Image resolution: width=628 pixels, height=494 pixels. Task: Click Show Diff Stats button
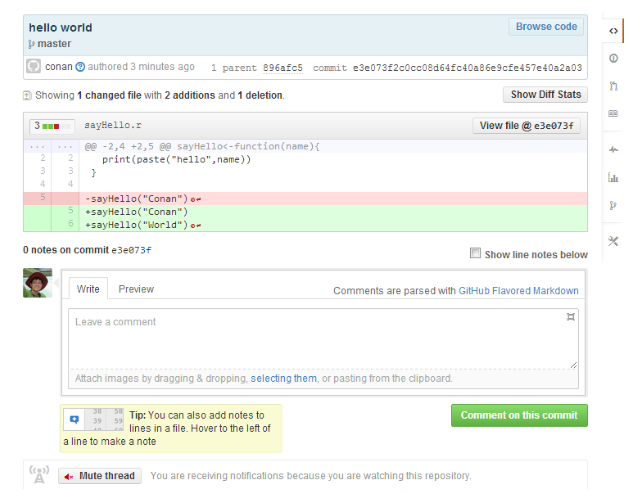[x=545, y=95]
